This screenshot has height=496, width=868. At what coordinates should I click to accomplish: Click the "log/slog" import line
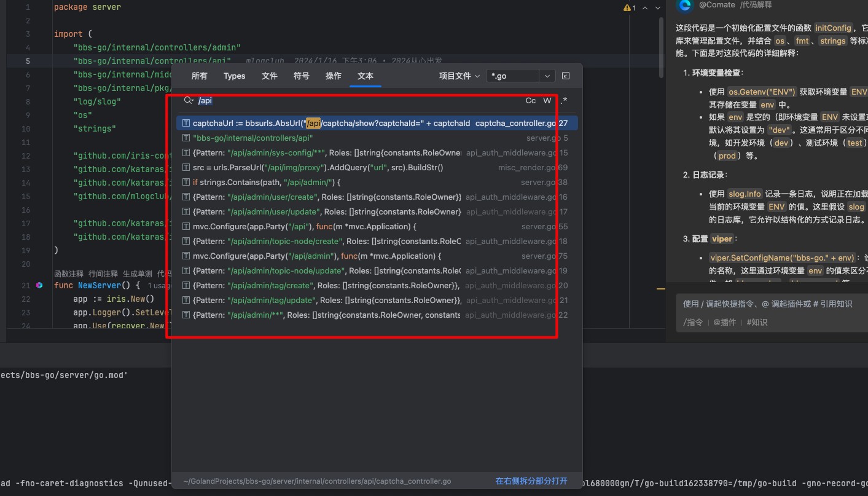point(97,102)
